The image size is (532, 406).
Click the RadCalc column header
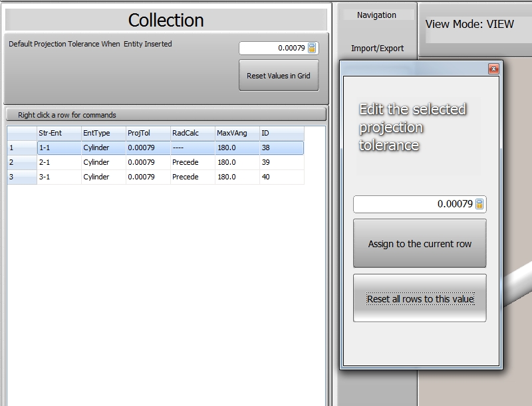pyautogui.click(x=192, y=133)
